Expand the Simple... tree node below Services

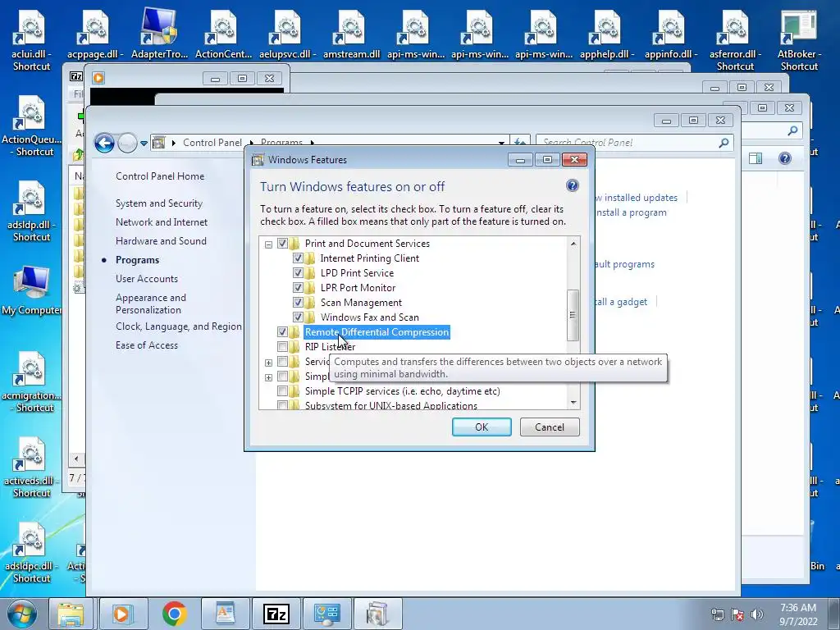coord(268,377)
